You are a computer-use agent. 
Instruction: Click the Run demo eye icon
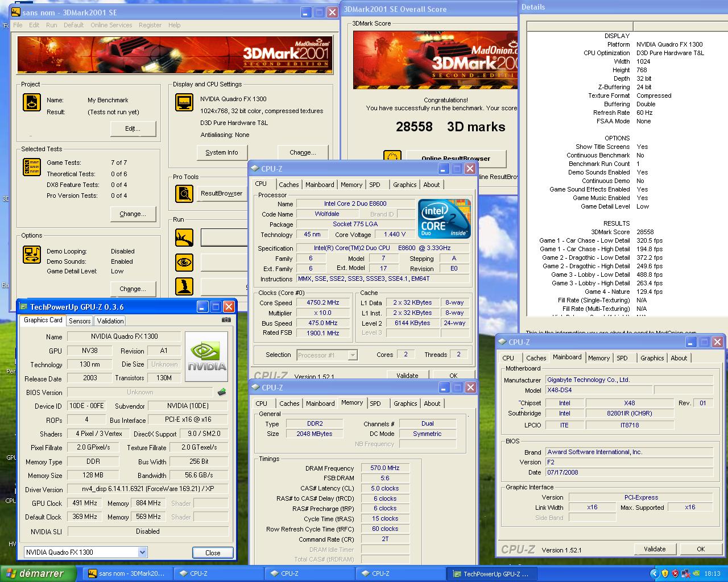(184, 262)
